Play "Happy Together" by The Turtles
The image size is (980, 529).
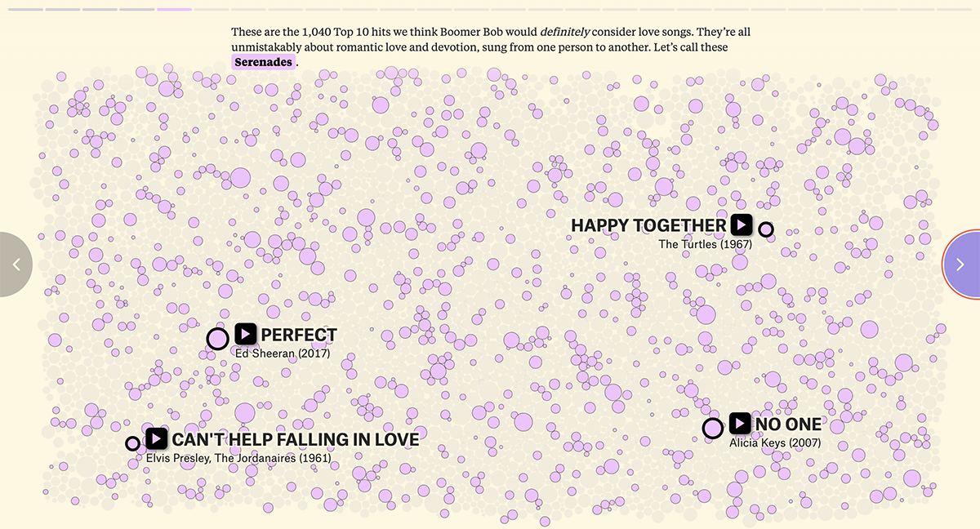[741, 224]
